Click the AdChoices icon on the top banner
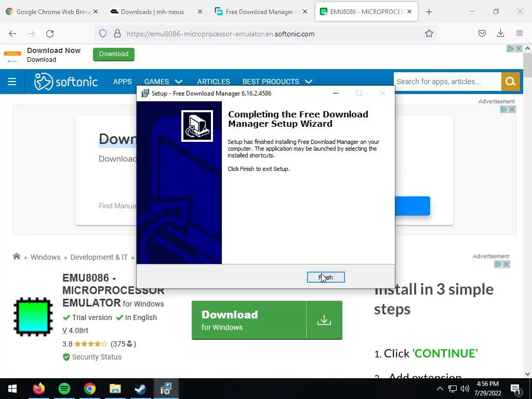Image resolution: width=532 pixels, height=399 pixels. 510,48
